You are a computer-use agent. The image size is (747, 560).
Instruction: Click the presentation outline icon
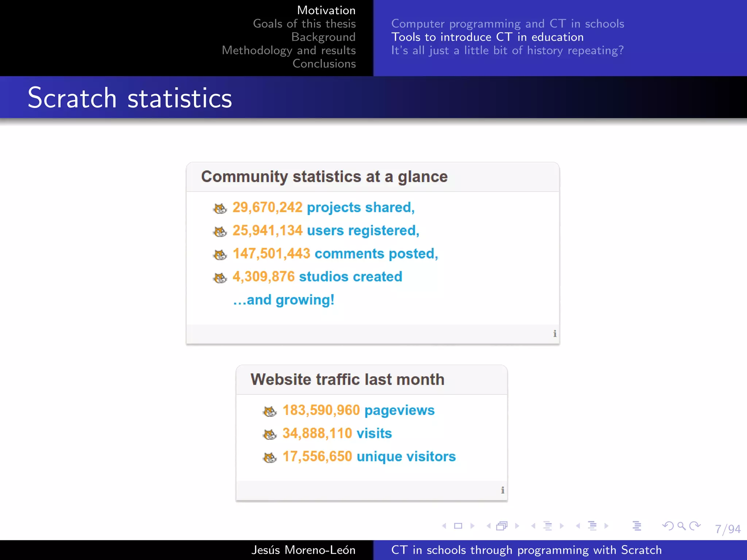pyautogui.click(x=637, y=526)
